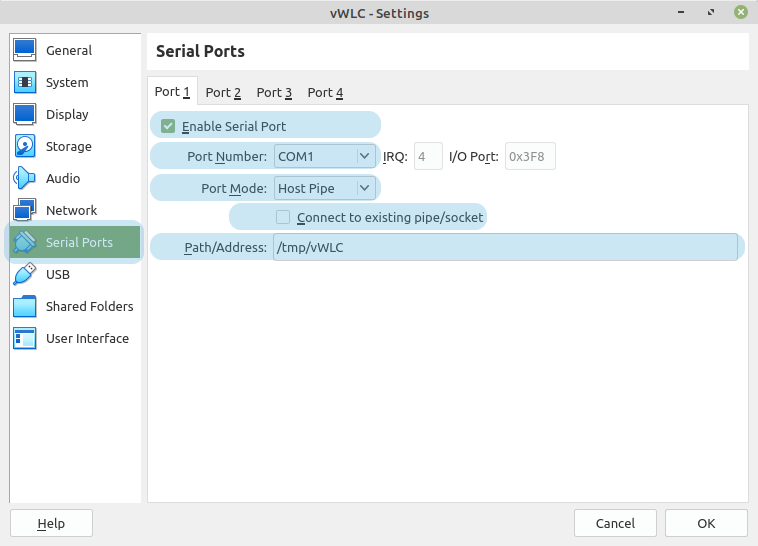Open the Port Mode Host Pipe dropdown
Image resolution: width=758 pixels, height=546 pixels.
324,188
